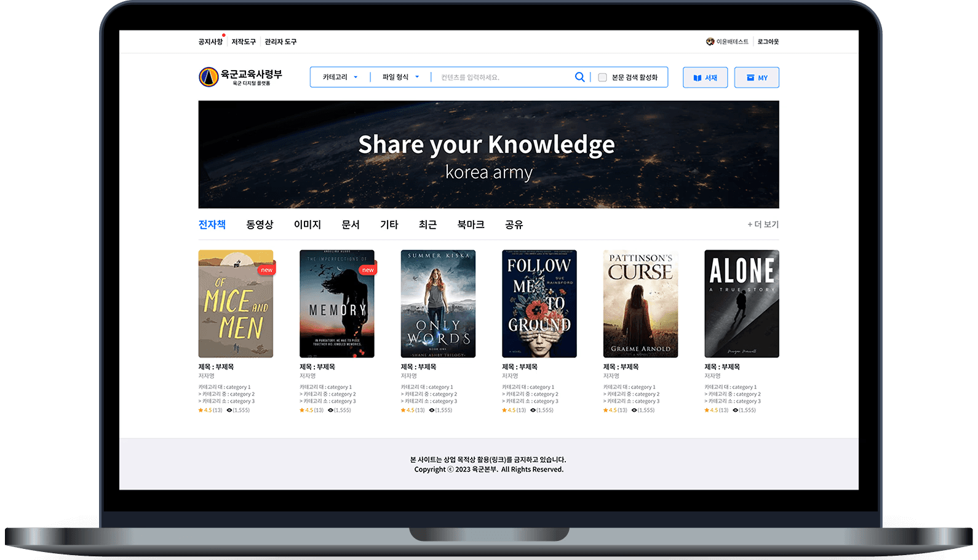Click the red new badge on Memory cover
The height and width of the screenshot is (560, 978).
[x=368, y=270]
